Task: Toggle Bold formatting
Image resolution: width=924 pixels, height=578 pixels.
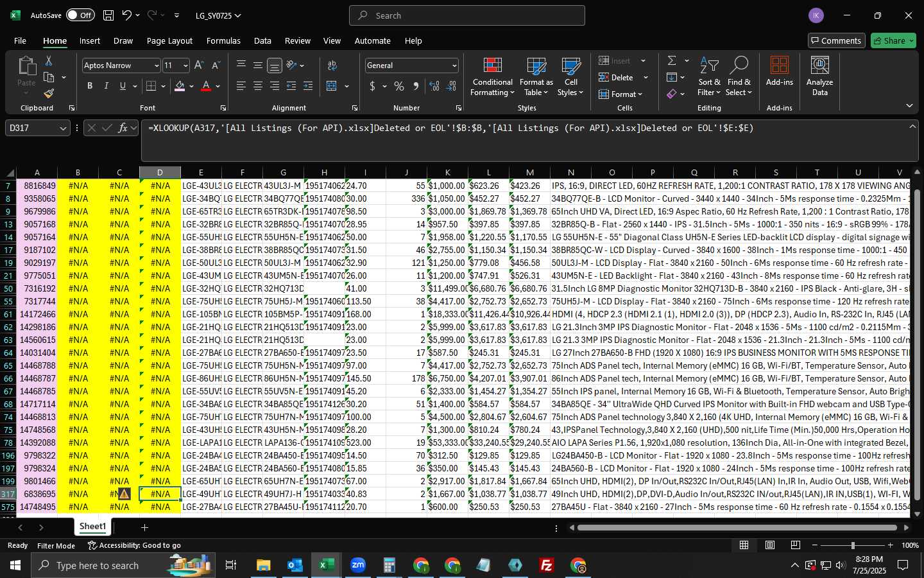Action: point(90,86)
